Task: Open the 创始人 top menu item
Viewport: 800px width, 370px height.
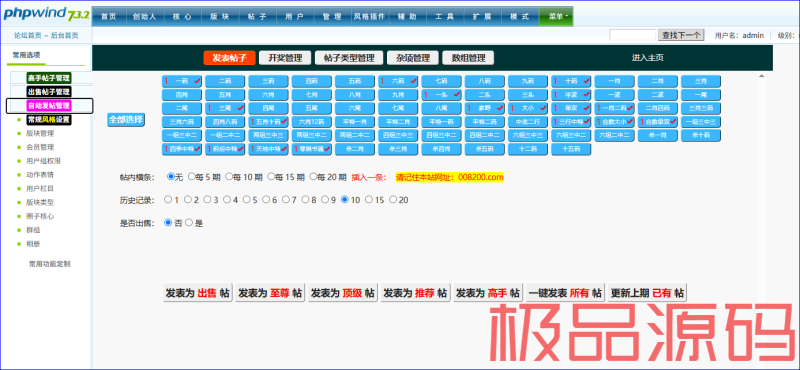Action: tap(144, 16)
